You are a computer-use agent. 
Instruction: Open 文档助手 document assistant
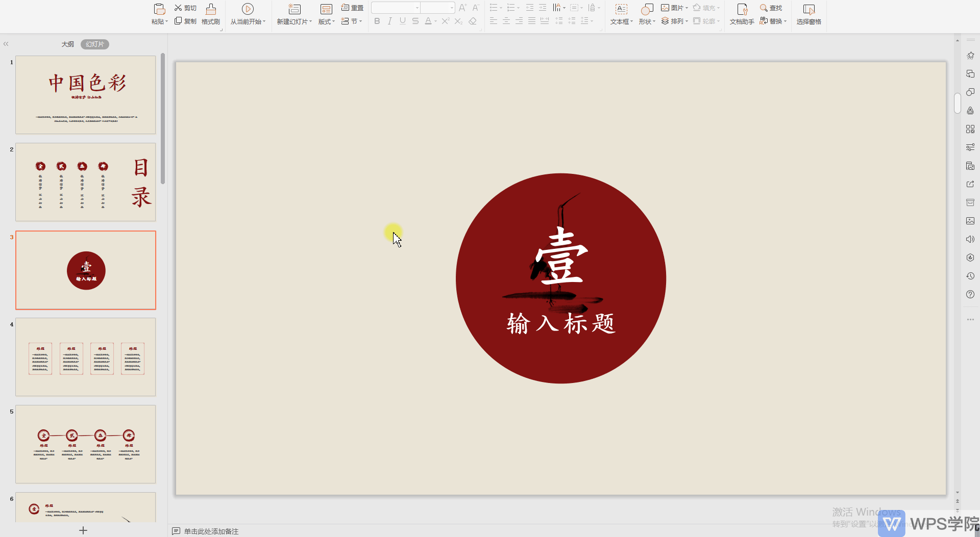click(x=742, y=14)
